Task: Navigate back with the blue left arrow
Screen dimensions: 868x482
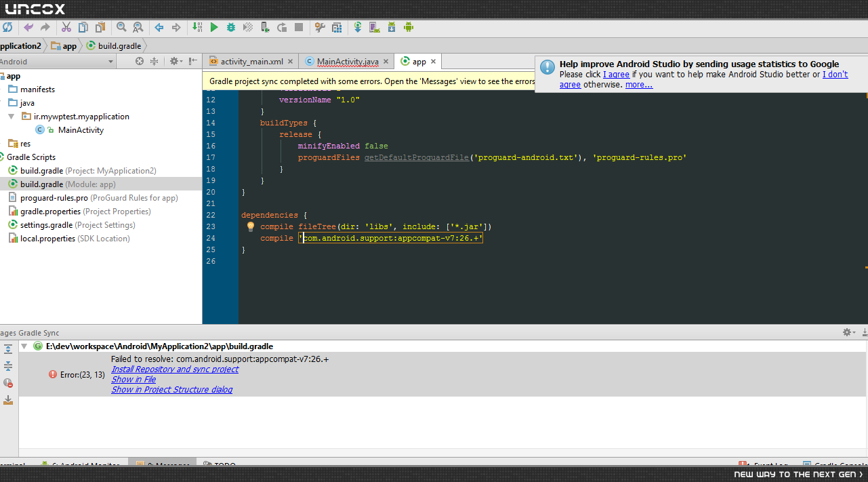Action: click(x=159, y=28)
